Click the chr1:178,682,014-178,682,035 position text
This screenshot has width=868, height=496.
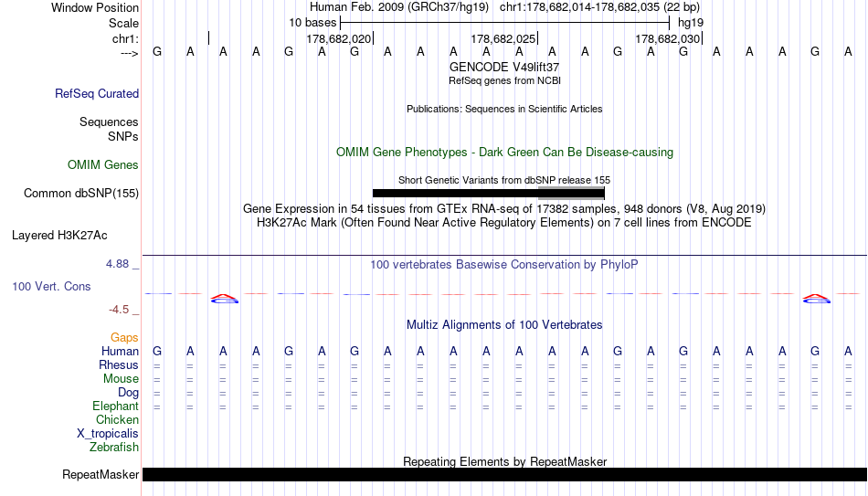click(599, 7)
